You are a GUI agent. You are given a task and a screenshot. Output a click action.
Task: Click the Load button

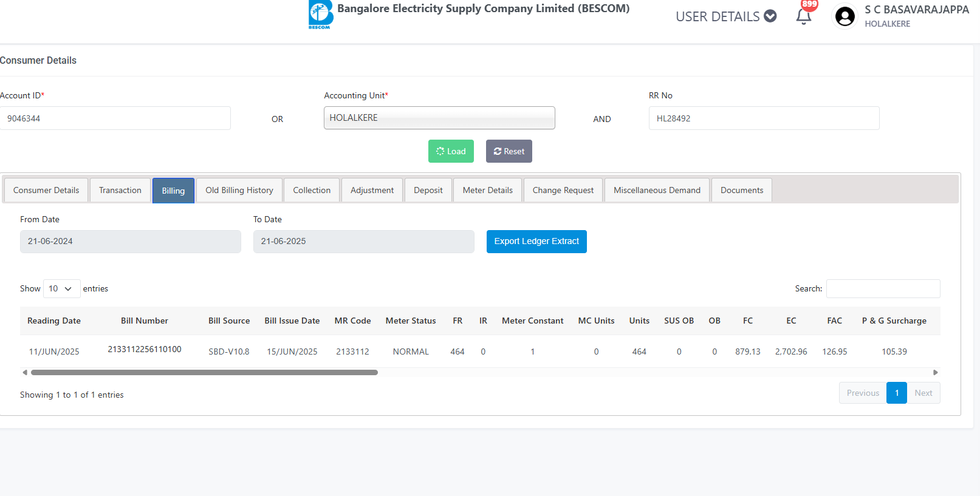coord(451,151)
